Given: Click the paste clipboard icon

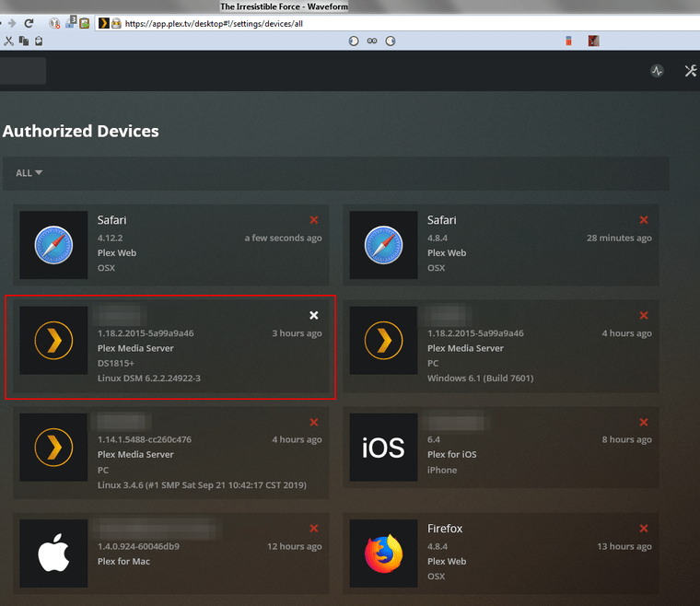Looking at the screenshot, I should (39, 41).
